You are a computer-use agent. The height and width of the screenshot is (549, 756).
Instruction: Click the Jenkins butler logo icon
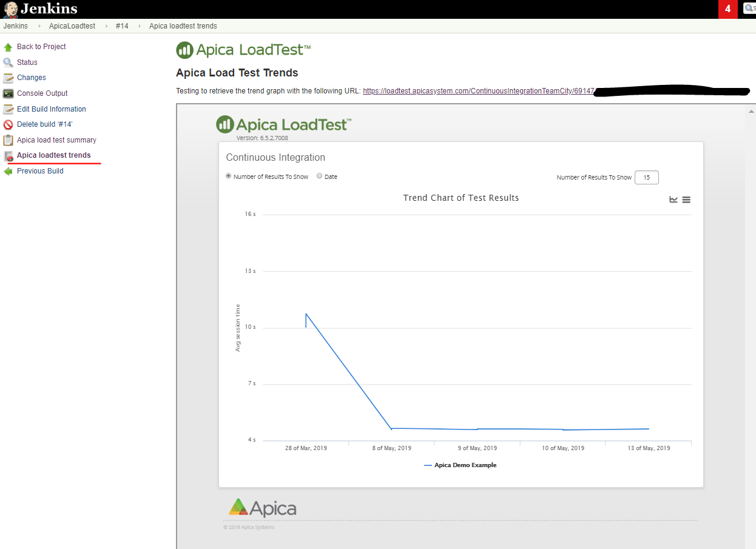pos(10,9)
